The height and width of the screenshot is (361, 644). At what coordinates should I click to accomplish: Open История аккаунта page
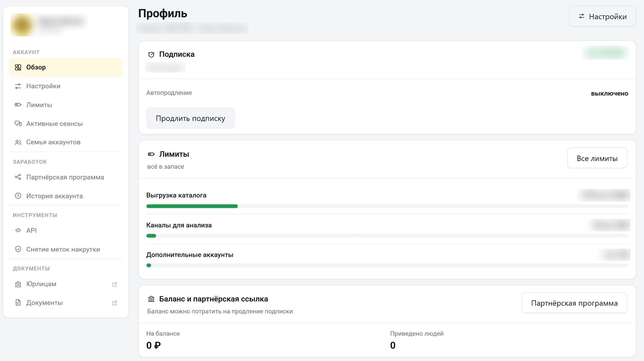point(66,196)
